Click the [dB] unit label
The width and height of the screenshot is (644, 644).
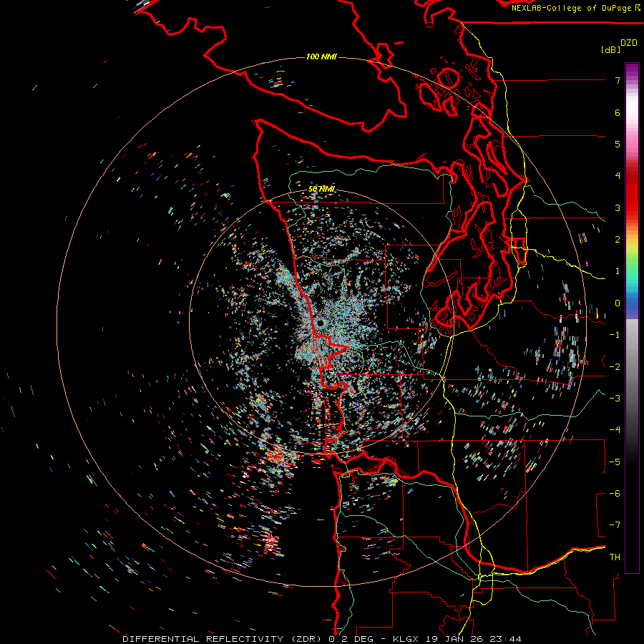pos(610,49)
